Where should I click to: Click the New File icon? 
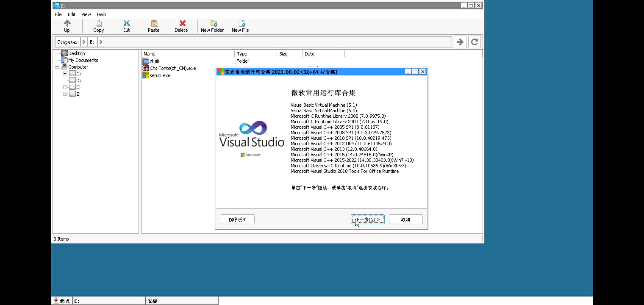(240, 24)
